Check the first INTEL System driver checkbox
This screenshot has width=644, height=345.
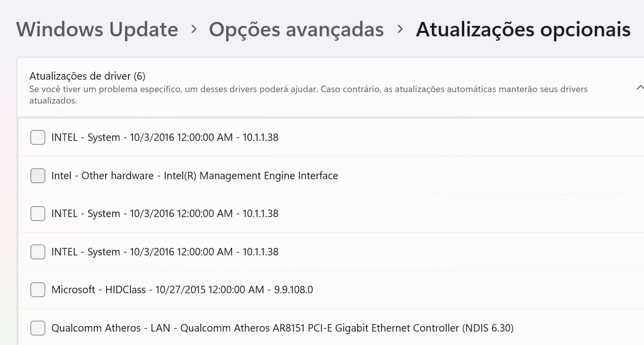38,137
